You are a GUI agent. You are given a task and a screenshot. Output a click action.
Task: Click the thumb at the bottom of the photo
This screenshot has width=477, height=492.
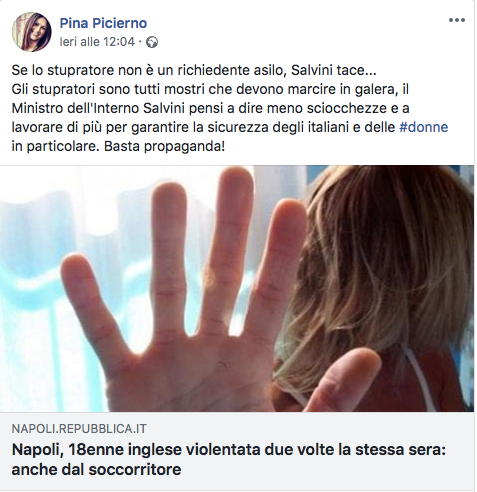(x=342, y=380)
